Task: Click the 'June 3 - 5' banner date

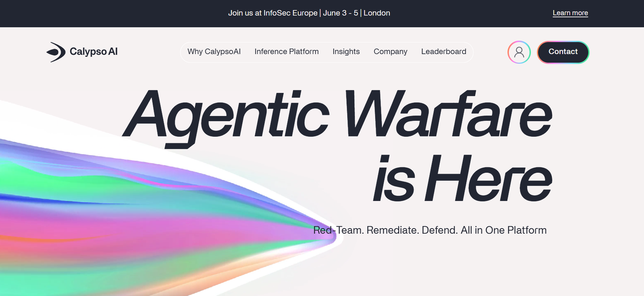Action: click(x=340, y=13)
